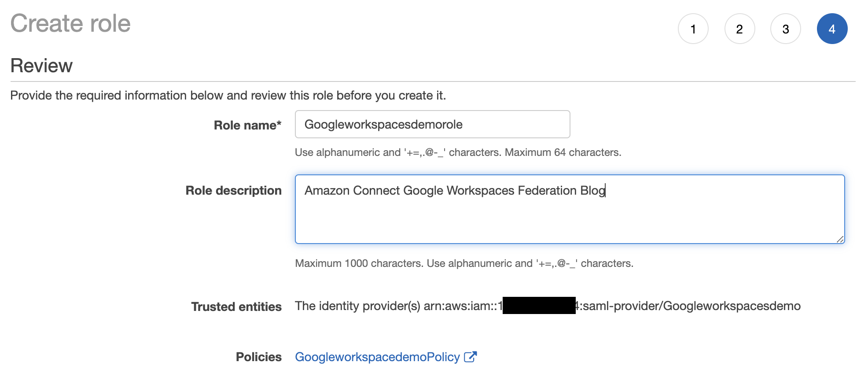Click the "Policies" label
This screenshot has height=377, width=868.
pyautogui.click(x=258, y=357)
